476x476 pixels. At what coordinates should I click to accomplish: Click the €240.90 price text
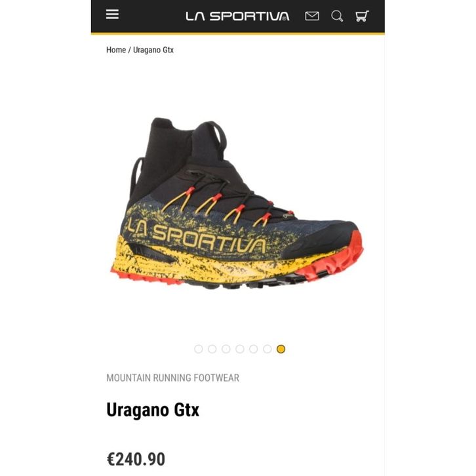tap(136, 459)
